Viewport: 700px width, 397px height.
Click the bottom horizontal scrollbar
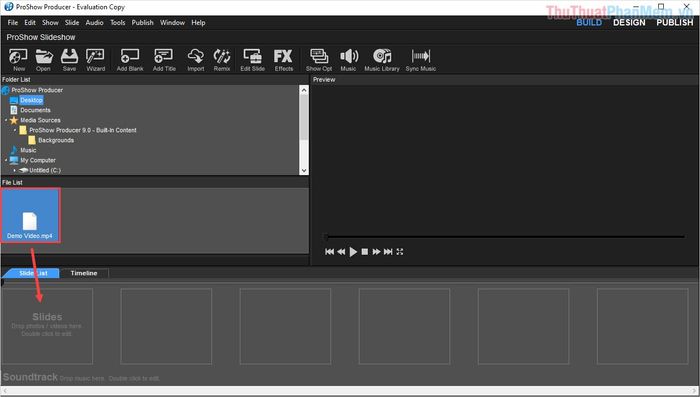click(x=350, y=391)
